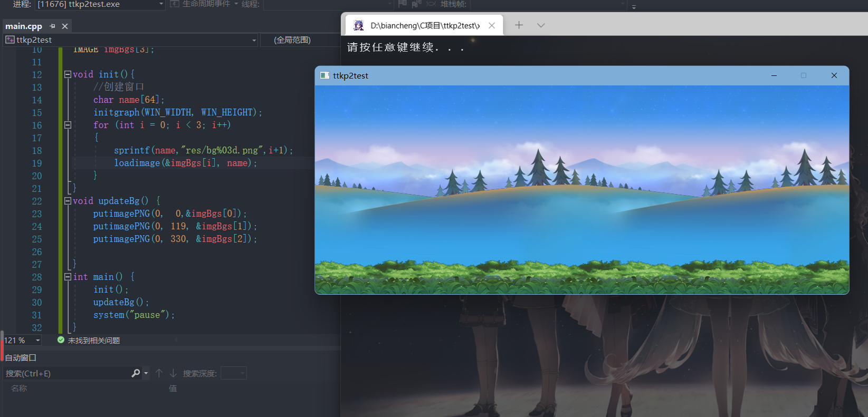The image size is (868, 417).
Task: Click the terminal tab's profile icon
Action: pyautogui.click(x=358, y=25)
